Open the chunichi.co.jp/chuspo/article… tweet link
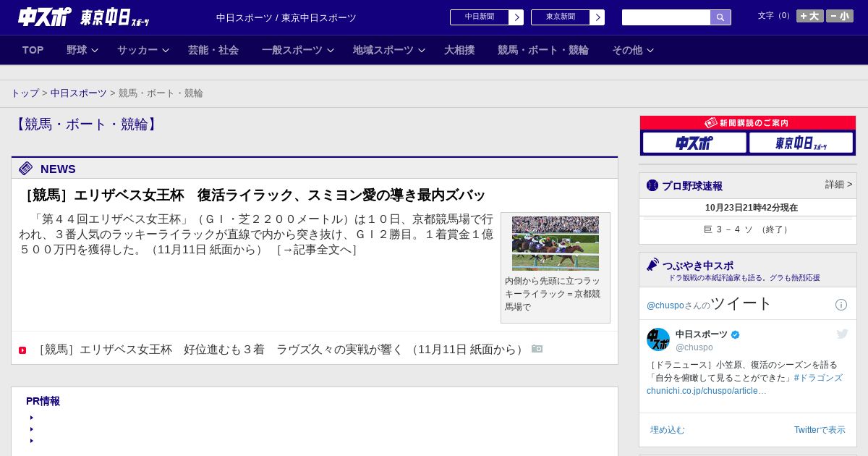The image size is (868, 456). [707, 391]
